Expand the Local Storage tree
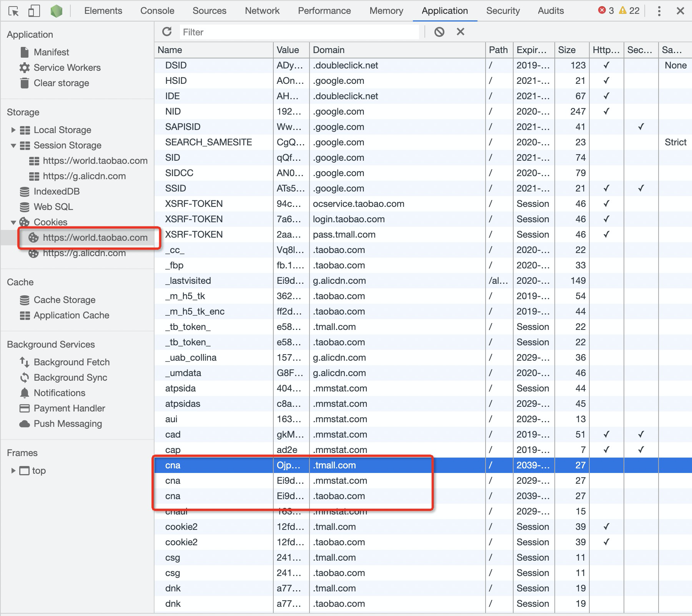 pyautogui.click(x=13, y=130)
